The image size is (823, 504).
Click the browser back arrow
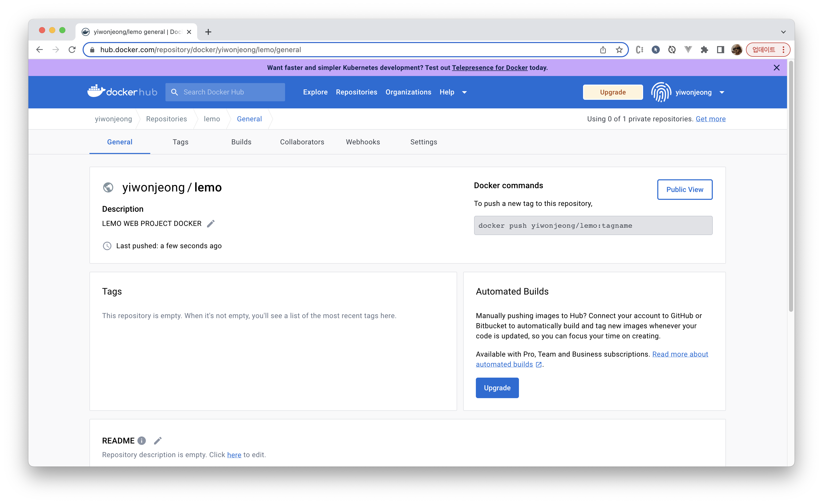coord(40,50)
